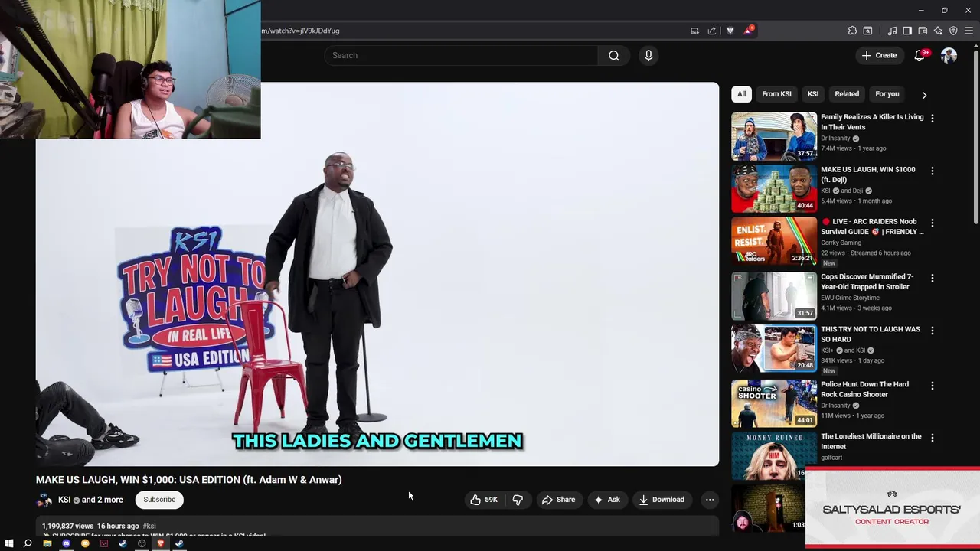980x551 pixels.
Task: Open the YouTube account avatar menu
Action: click(x=949, y=55)
